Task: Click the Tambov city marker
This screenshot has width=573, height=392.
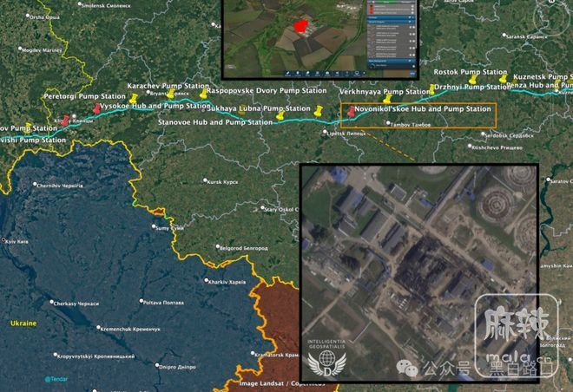Action: pos(388,124)
